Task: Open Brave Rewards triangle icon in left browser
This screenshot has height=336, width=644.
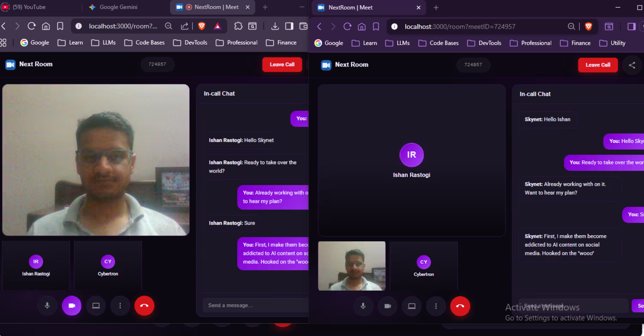Action: pyautogui.click(x=217, y=26)
